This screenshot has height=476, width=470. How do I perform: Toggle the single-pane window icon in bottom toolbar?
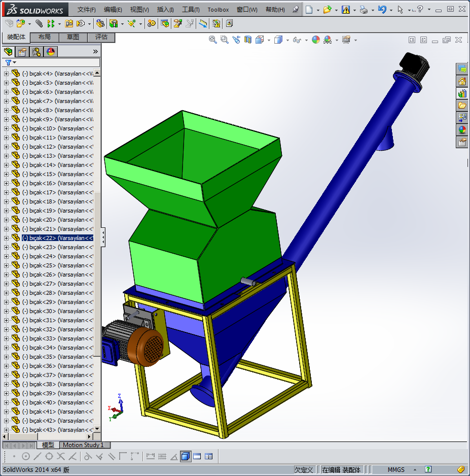pos(197,456)
